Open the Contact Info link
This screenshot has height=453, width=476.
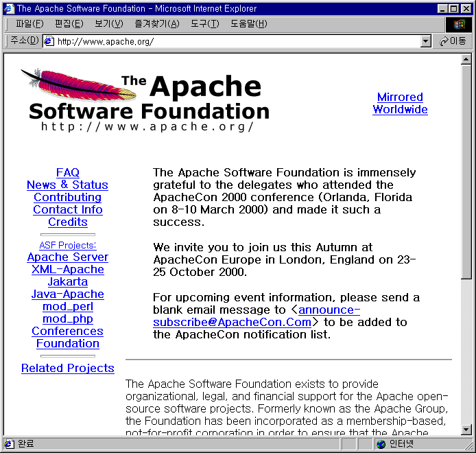(68, 209)
